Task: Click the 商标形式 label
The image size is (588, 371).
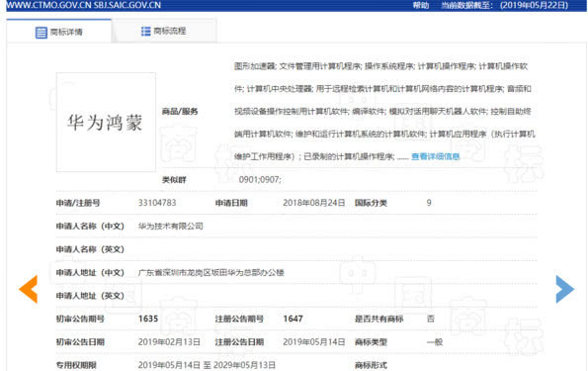Action: coord(371,365)
